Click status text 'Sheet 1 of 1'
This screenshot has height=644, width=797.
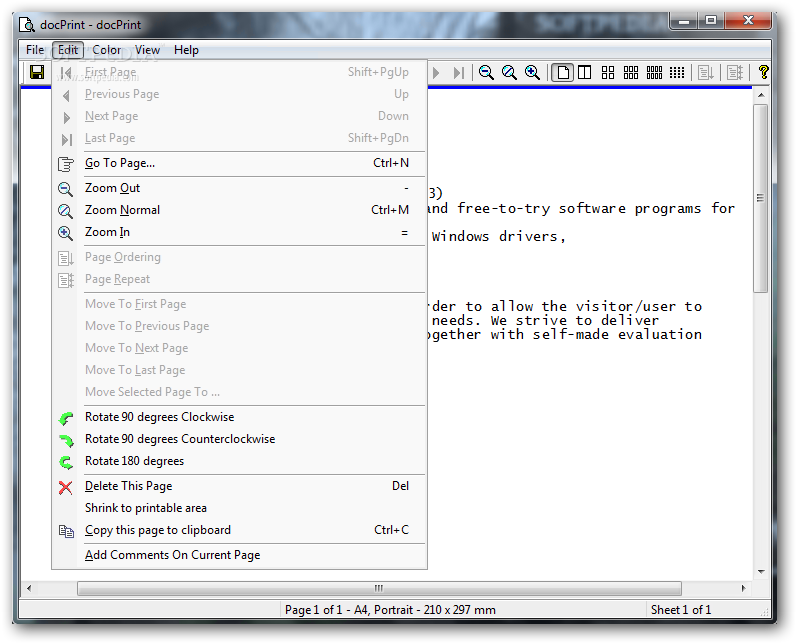point(681,609)
